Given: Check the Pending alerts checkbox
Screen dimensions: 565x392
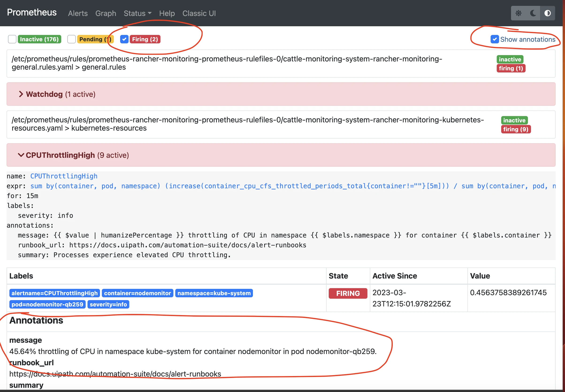Looking at the screenshot, I should pos(71,39).
